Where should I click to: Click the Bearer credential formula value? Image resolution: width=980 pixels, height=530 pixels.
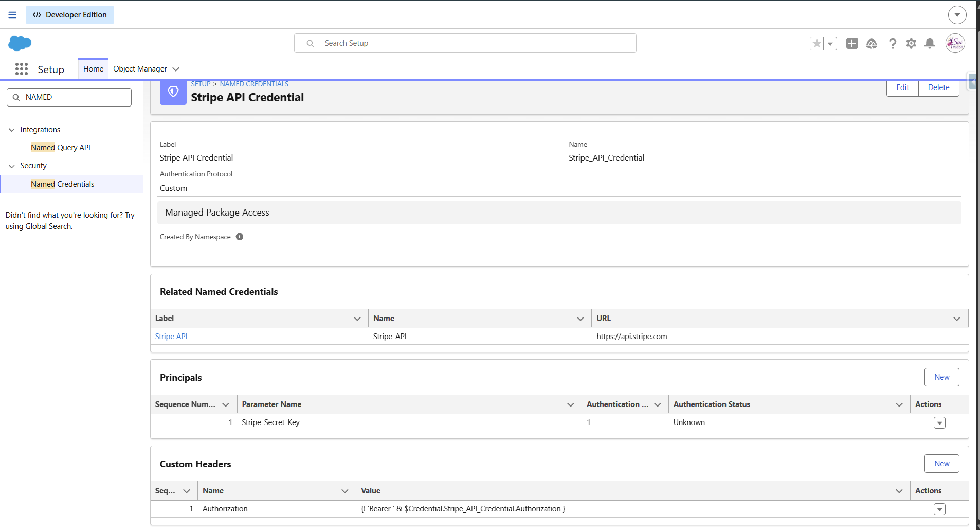[x=463, y=509]
